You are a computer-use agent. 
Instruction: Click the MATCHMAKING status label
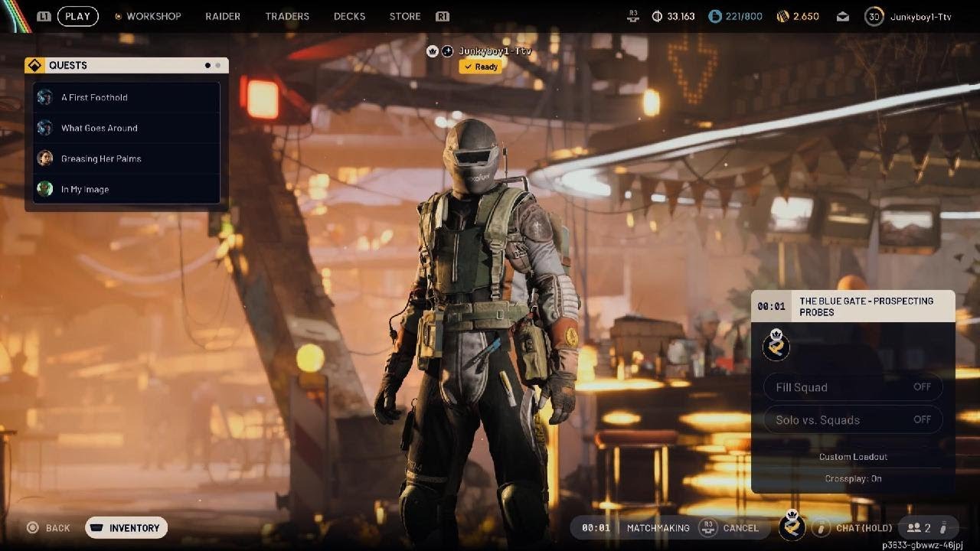click(x=658, y=528)
